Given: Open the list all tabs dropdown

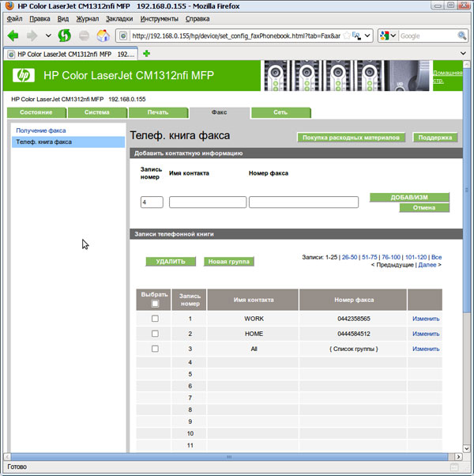Looking at the screenshot, I should (x=463, y=54).
